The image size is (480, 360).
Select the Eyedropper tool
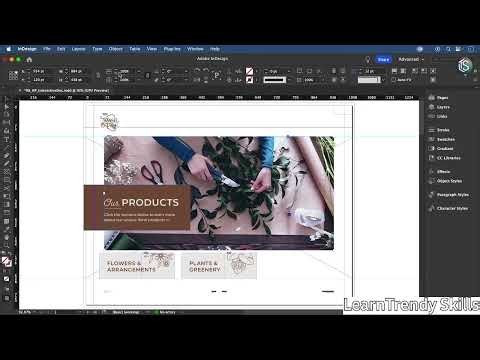pos(7,229)
